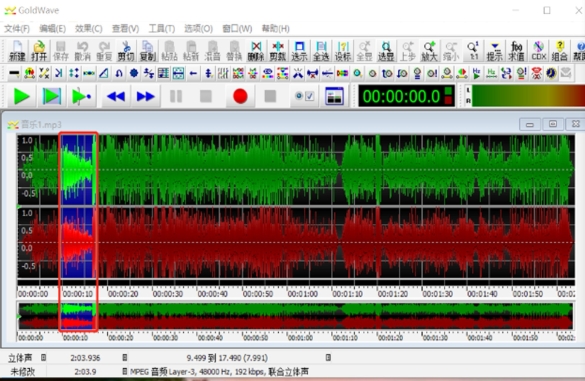Click the 剪切 (Cut) scissors icon
585x381 pixels.
point(126,51)
